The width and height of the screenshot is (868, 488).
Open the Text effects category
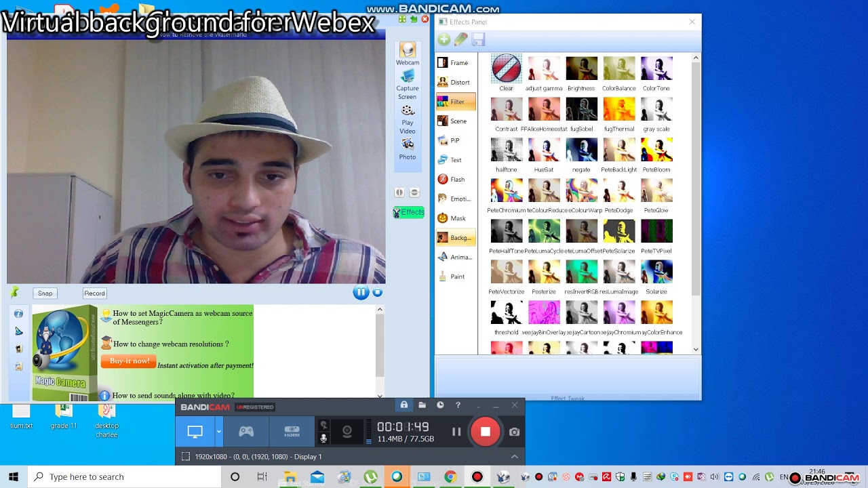pyautogui.click(x=455, y=160)
